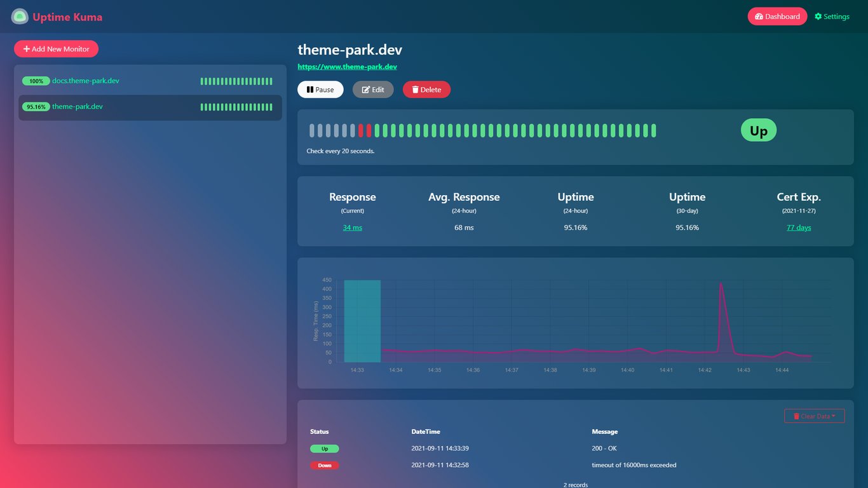This screenshot has width=868, height=488.
Task: Click the Up status badge
Action: click(x=759, y=131)
